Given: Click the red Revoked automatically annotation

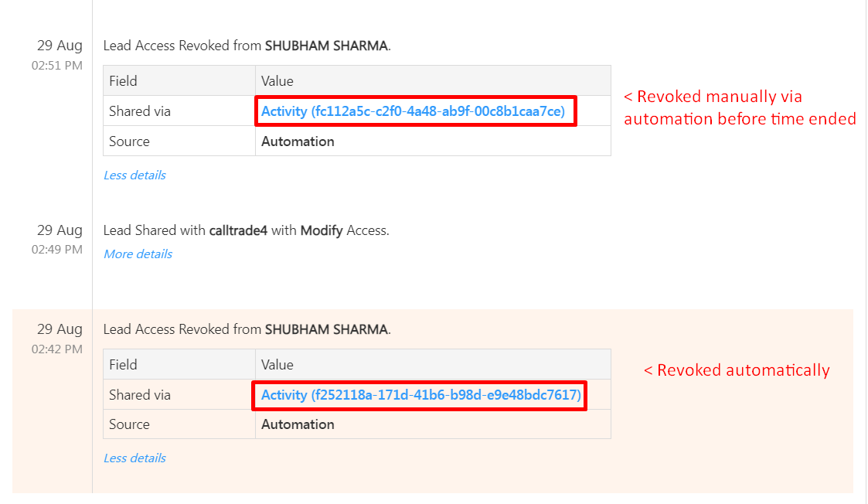Looking at the screenshot, I should point(737,370).
